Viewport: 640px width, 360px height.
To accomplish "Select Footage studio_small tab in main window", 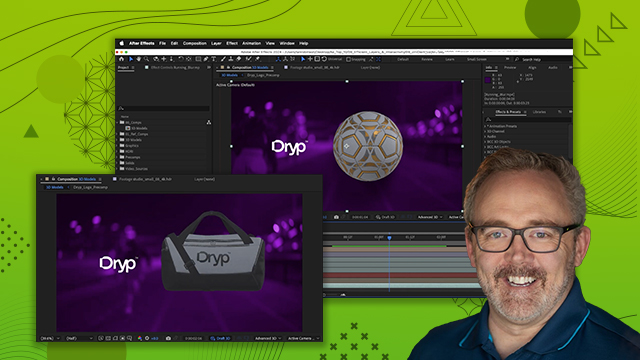I will click(x=315, y=67).
